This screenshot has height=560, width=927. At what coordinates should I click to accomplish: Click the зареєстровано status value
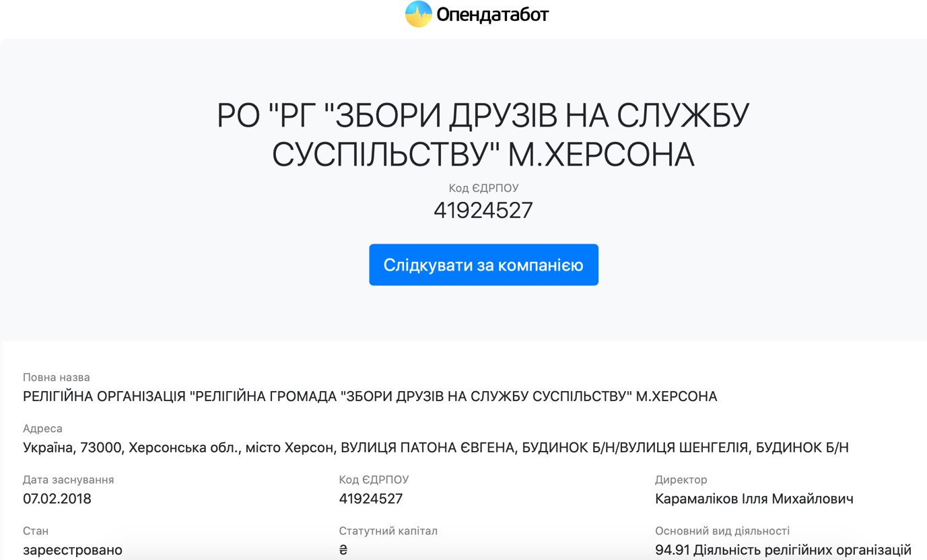(x=73, y=550)
